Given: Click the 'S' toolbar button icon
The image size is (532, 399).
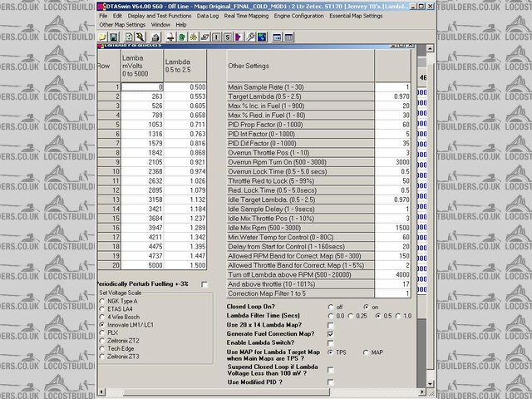Looking at the screenshot, I should 228,37.
